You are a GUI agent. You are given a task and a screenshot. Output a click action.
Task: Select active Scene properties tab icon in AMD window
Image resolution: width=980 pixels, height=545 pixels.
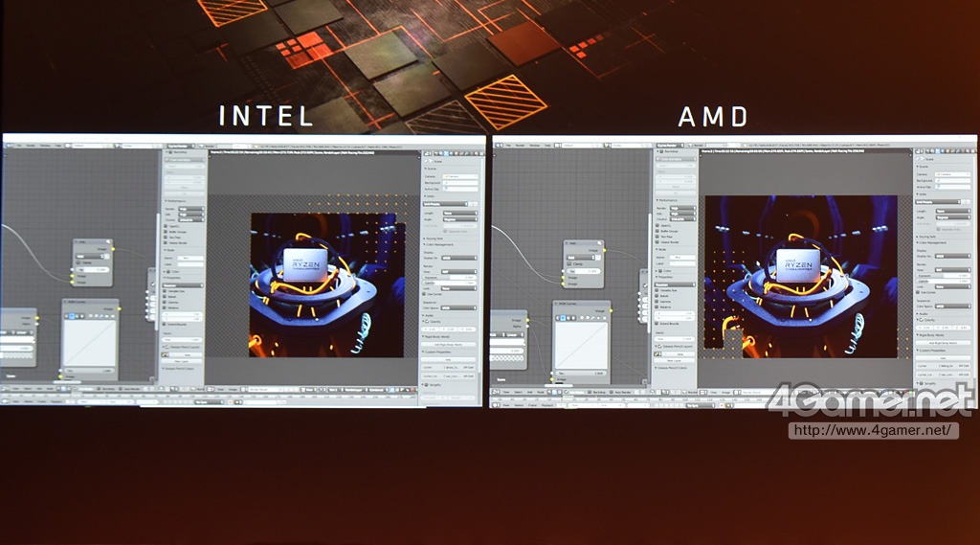(938, 151)
